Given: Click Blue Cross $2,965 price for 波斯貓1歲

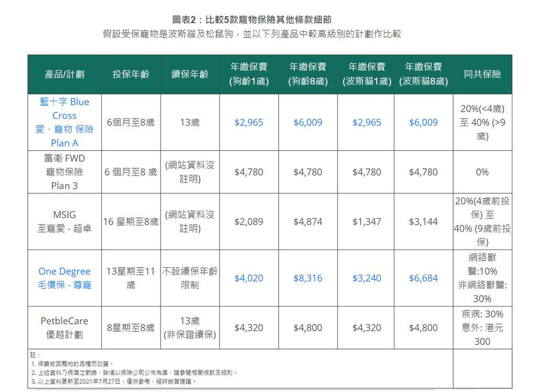Looking at the screenshot, I should tap(367, 123).
